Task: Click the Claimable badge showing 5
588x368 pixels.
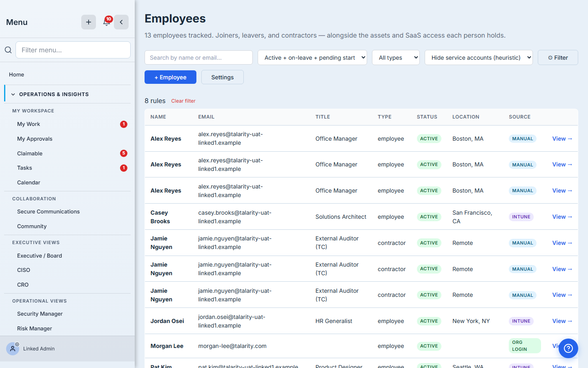Action: [x=124, y=153]
